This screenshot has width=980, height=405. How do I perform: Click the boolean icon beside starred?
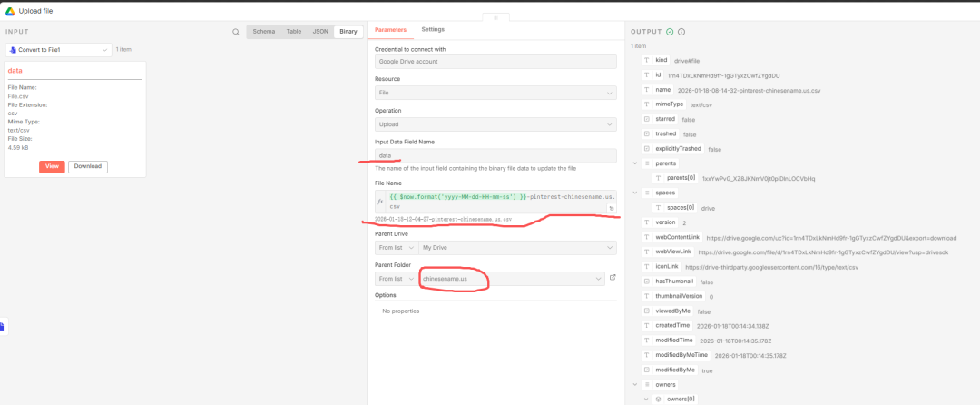click(x=646, y=119)
